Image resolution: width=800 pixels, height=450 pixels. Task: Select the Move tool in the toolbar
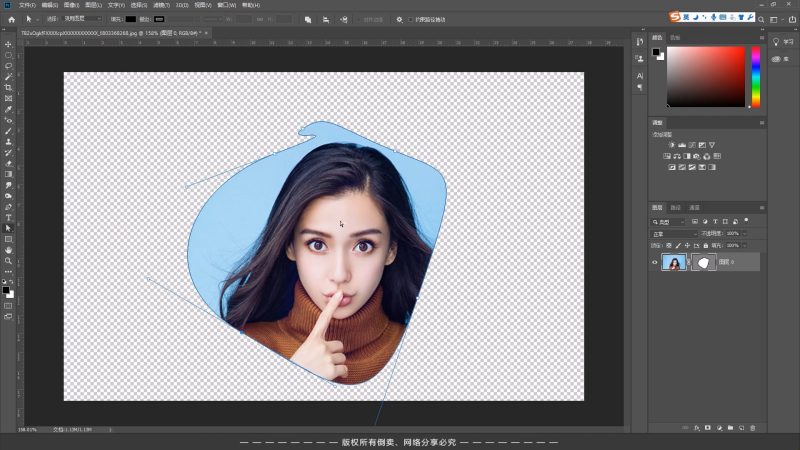pos(8,44)
